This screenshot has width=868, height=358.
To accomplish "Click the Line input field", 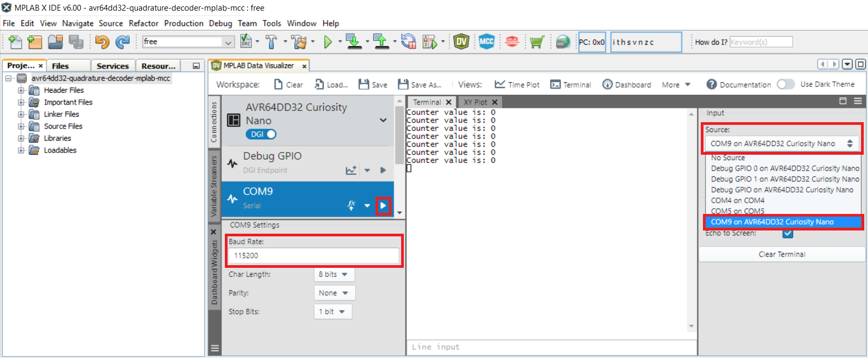I will pyautogui.click(x=552, y=347).
